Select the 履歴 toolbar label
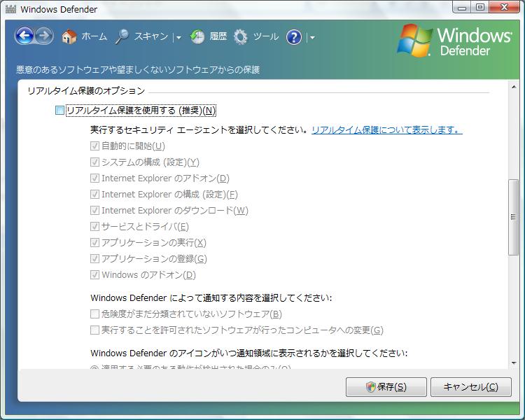The height and width of the screenshot is (420, 525). (x=218, y=36)
